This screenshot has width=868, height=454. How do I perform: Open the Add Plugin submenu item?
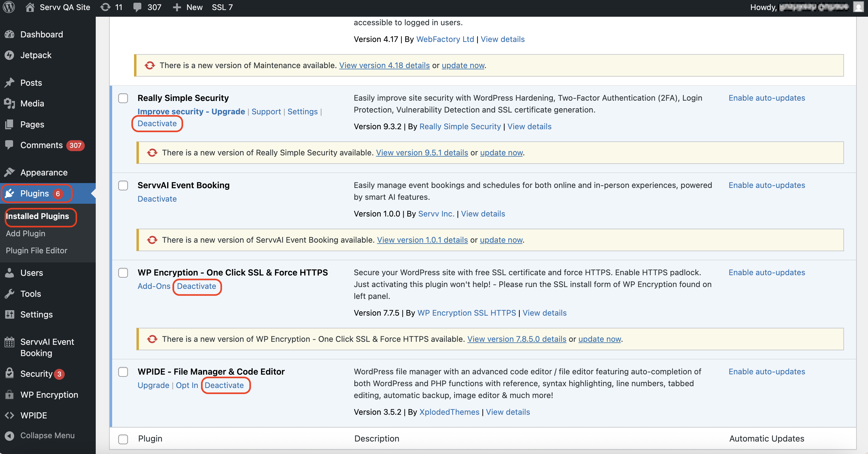pyautogui.click(x=26, y=233)
